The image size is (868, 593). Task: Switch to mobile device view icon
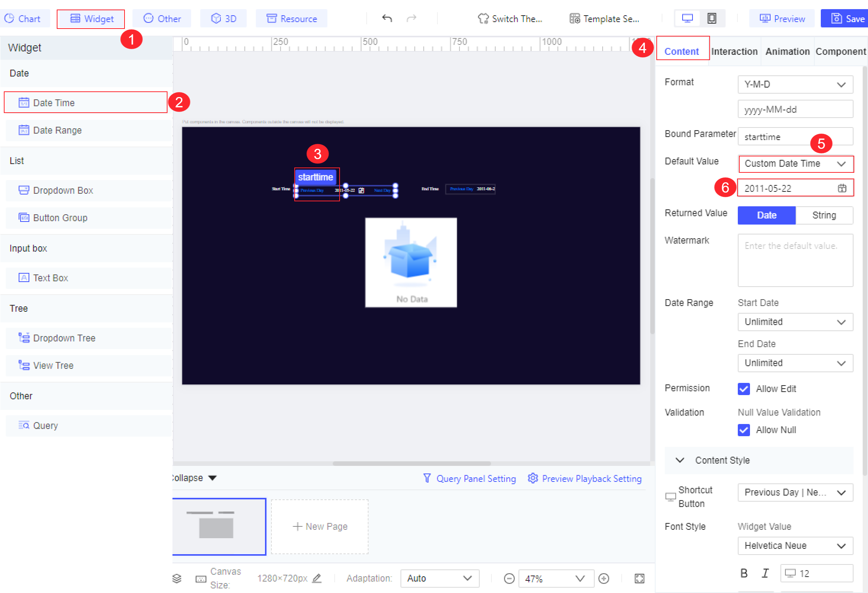click(x=712, y=18)
